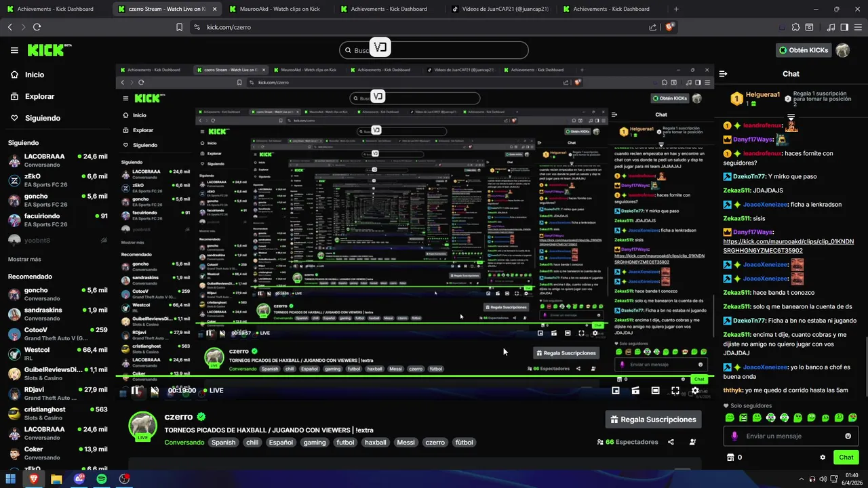Click the Conversando category link
Screen dimensions: 868x488
coord(184,443)
